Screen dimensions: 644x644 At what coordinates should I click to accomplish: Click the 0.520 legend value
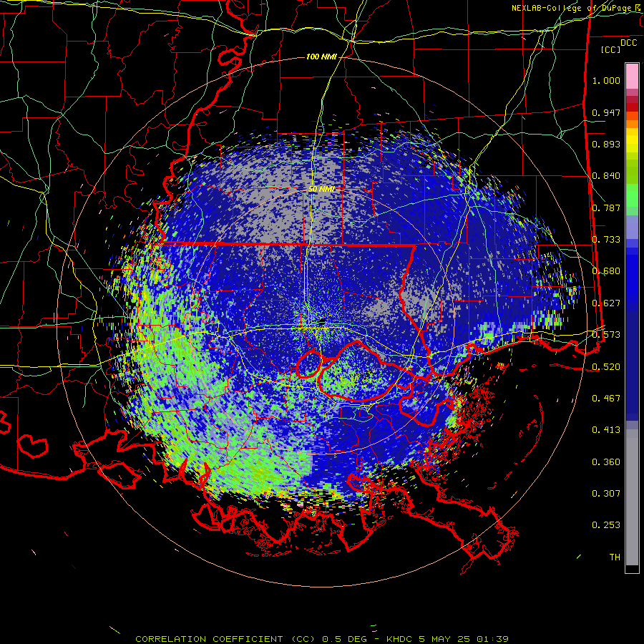pos(606,366)
